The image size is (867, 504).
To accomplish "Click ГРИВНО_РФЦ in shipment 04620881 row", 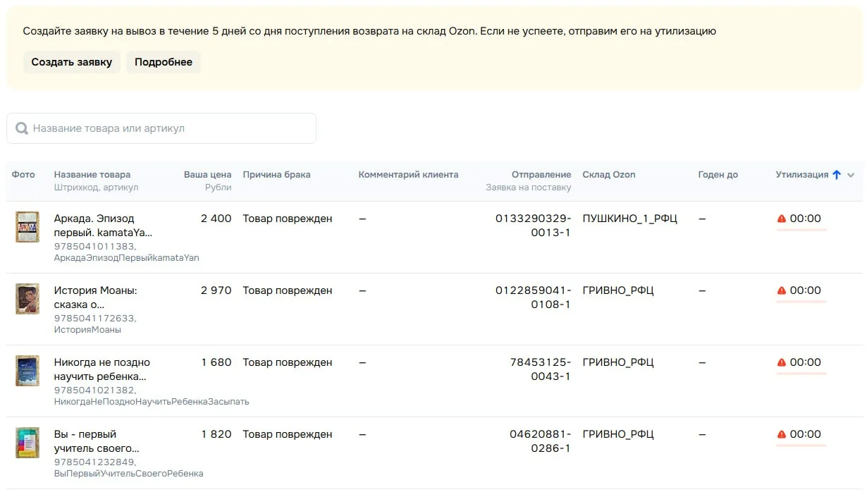I will 618,434.
